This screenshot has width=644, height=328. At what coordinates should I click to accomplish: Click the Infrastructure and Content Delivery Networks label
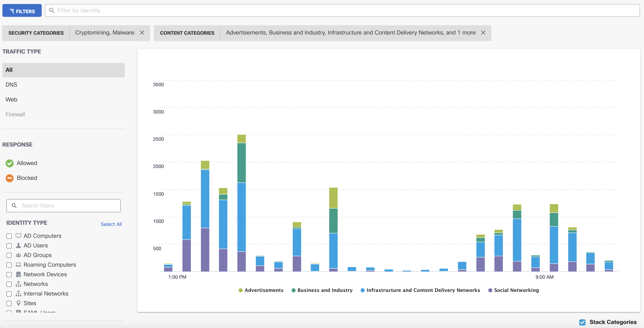pyautogui.click(x=423, y=290)
